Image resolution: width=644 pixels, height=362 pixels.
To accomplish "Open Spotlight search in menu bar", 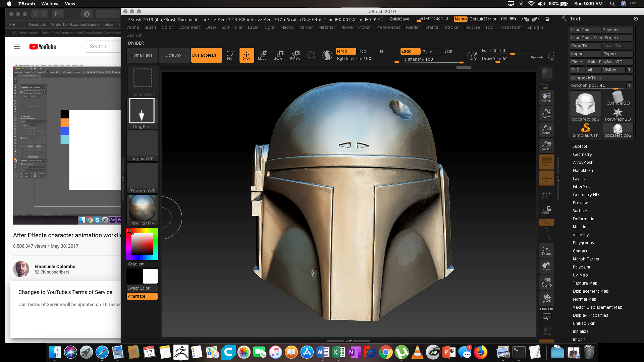I will click(x=612, y=4).
